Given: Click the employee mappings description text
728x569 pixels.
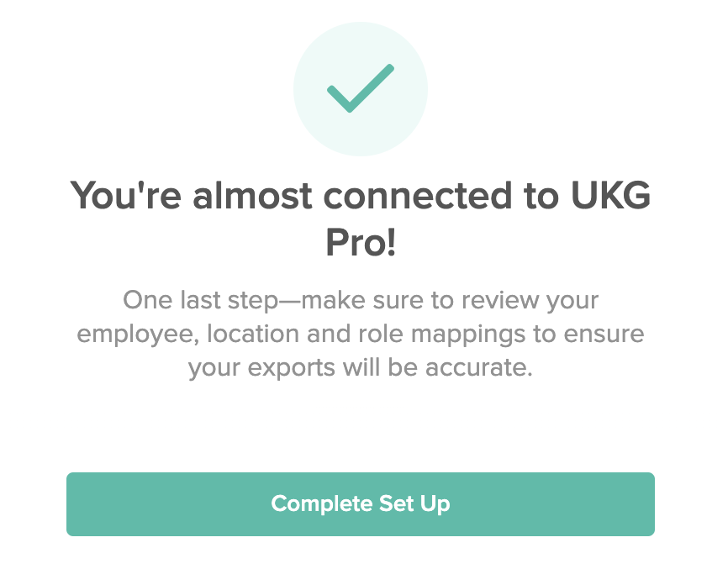Looking at the screenshot, I should tap(361, 334).
